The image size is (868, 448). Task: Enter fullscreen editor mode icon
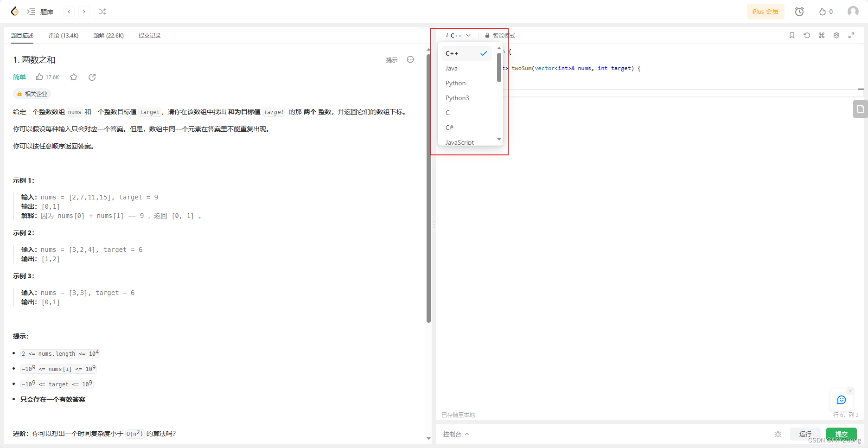(x=851, y=35)
